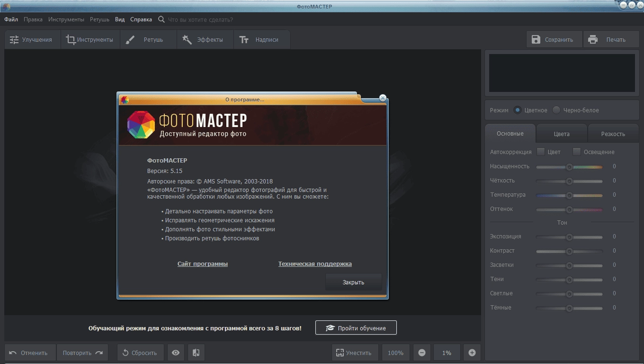This screenshot has width=644, height=364.
Task: Switch to the Эффекты tab
Action: pos(205,40)
